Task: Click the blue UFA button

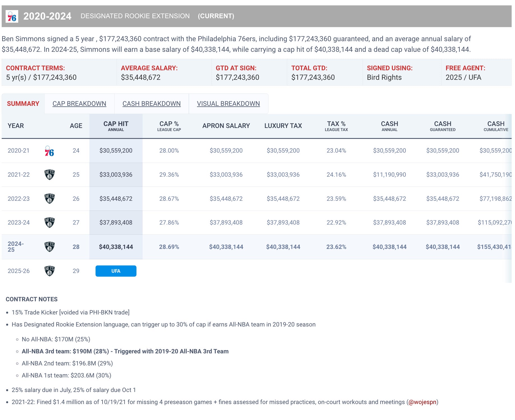Action: (x=116, y=271)
